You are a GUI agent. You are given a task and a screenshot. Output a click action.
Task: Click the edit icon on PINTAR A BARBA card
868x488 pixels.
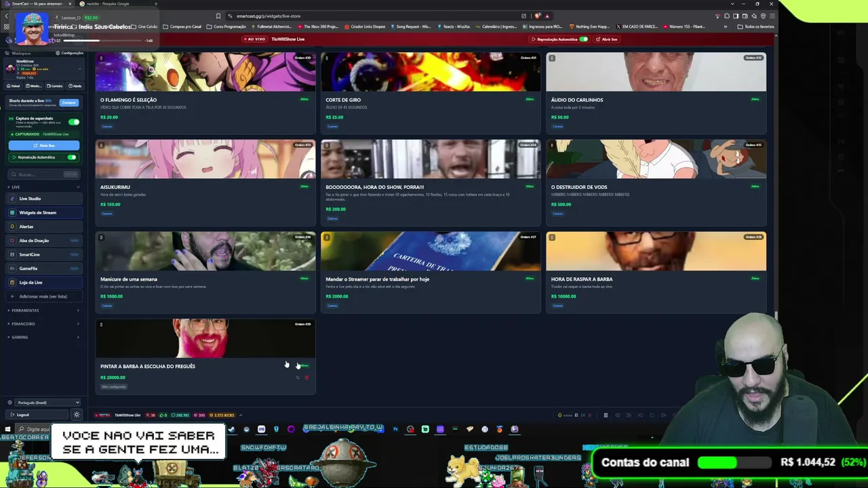click(297, 378)
